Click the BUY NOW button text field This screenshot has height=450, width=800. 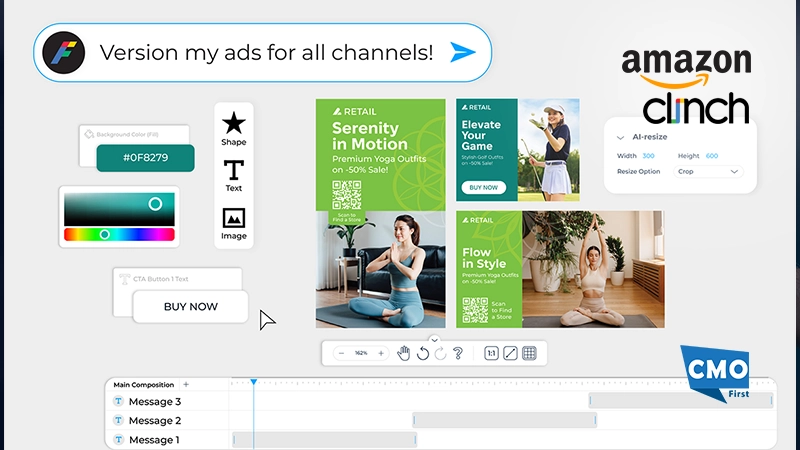click(x=190, y=307)
